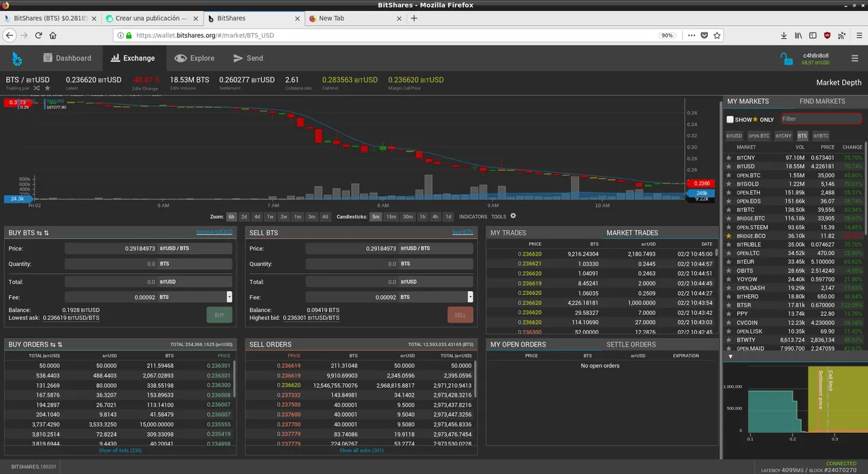Viewport: 868px width, 474px height.
Task: Select 1d candlesticks
Action: (448, 217)
